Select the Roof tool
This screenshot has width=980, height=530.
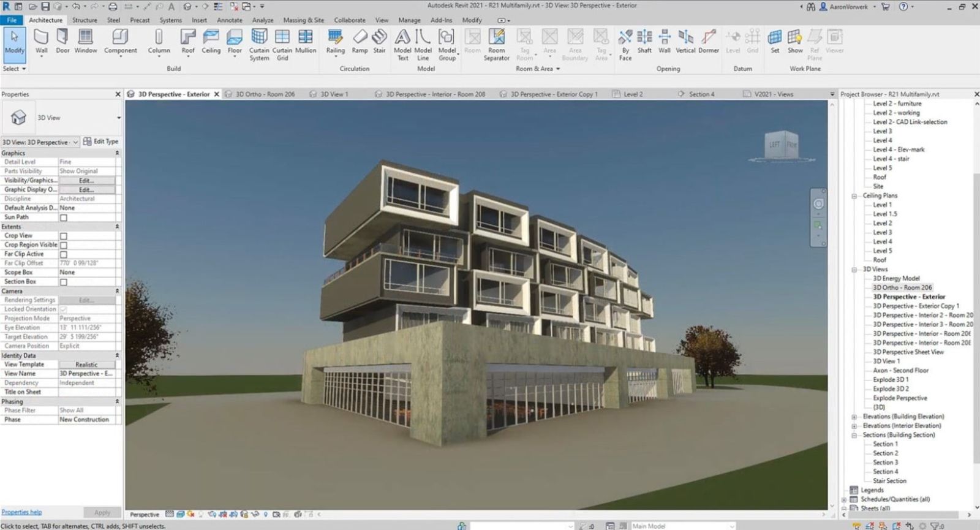tap(187, 42)
